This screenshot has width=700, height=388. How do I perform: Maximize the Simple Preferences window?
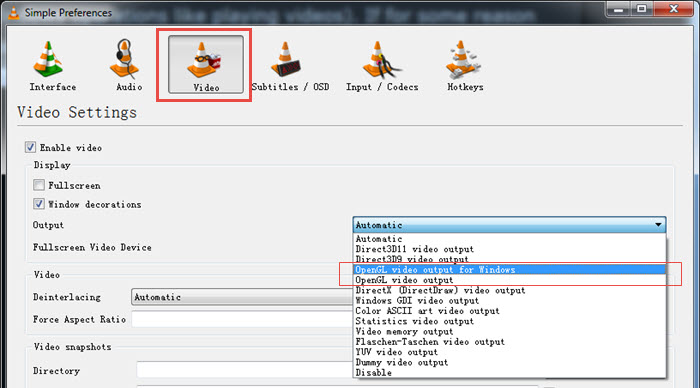(642, 9)
